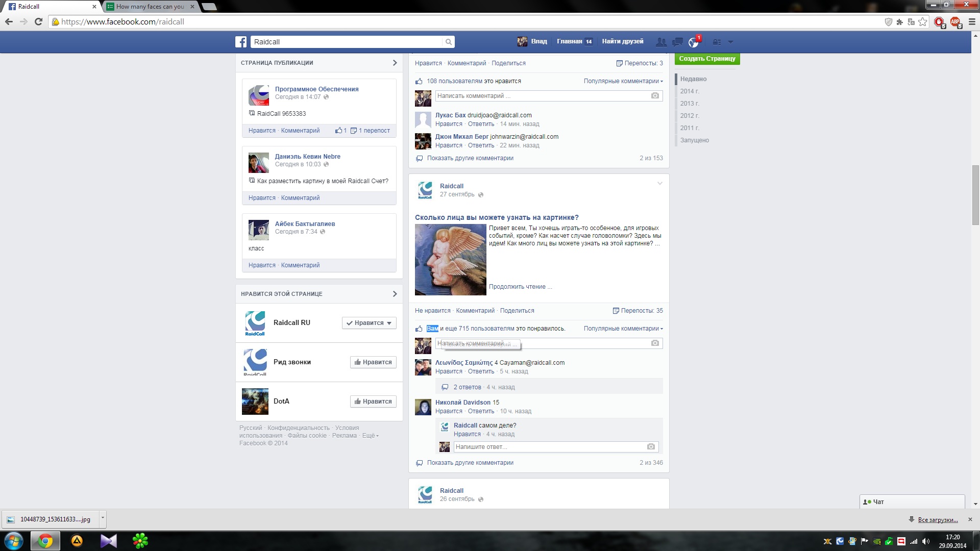Click volume speaker icon in system tray
The height and width of the screenshot is (551, 980).
(x=926, y=541)
